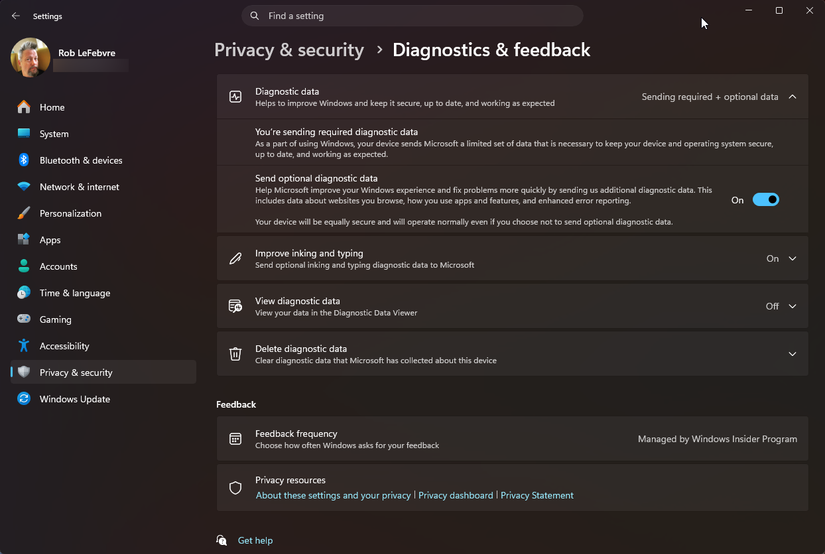Open About these settings and your privacy link
This screenshot has width=825, height=554.
pyautogui.click(x=333, y=495)
